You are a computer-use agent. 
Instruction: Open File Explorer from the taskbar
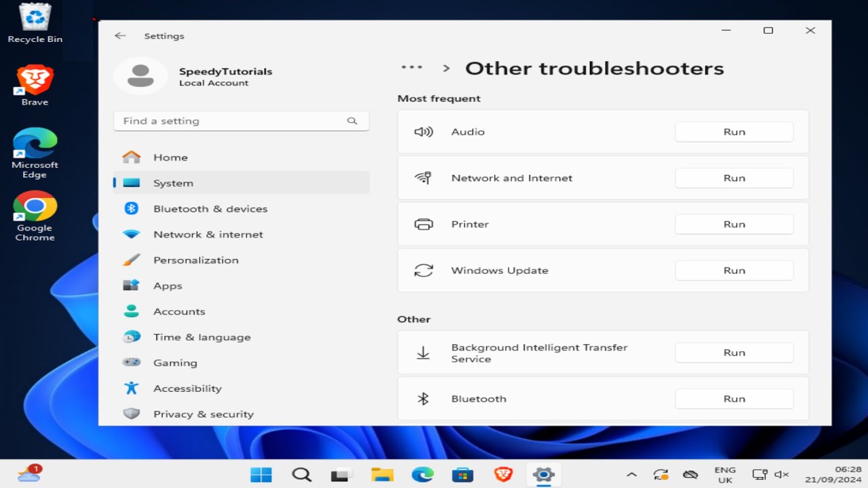pyautogui.click(x=382, y=474)
